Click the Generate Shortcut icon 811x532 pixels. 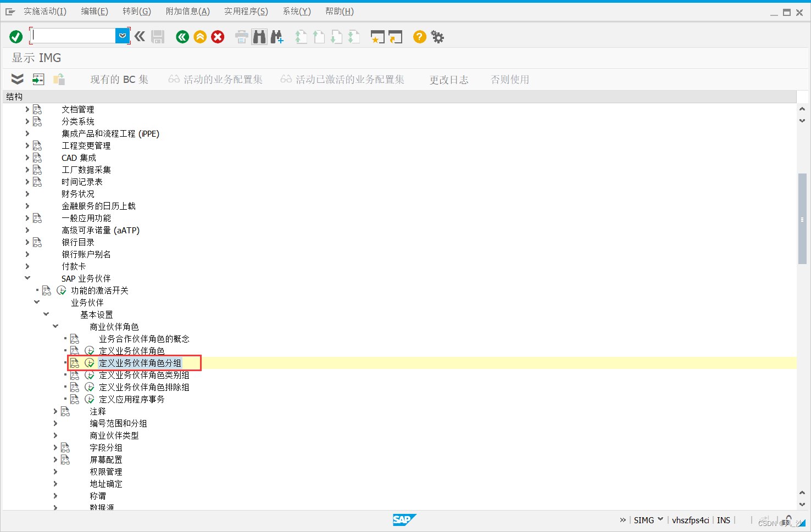(396, 37)
